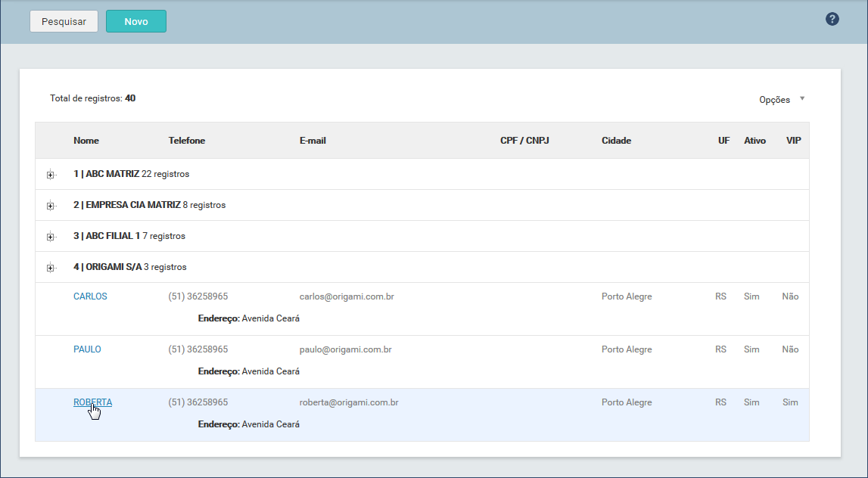Click the UF value RS for PAULO

(x=720, y=349)
